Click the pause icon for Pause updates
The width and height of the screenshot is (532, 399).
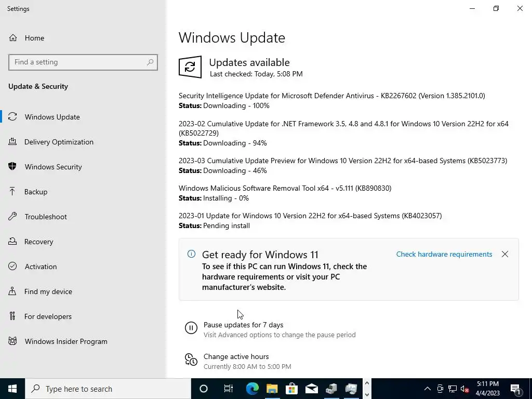click(x=191, y=328)
